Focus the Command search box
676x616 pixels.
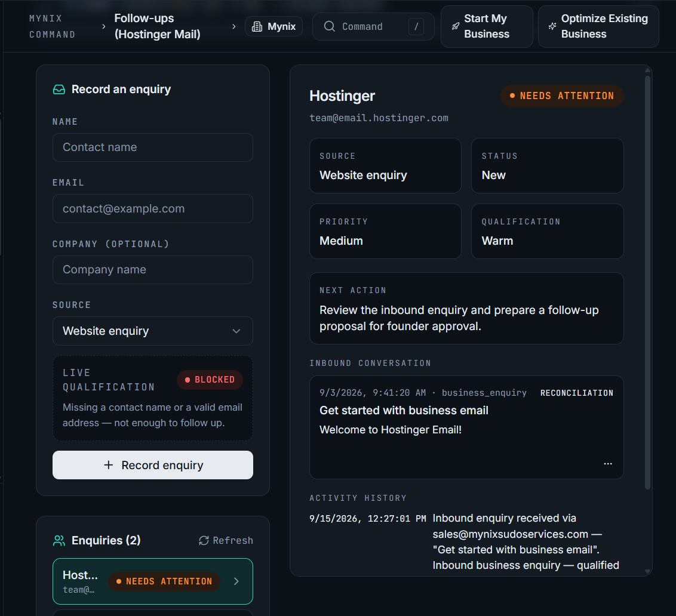[373, 26]
